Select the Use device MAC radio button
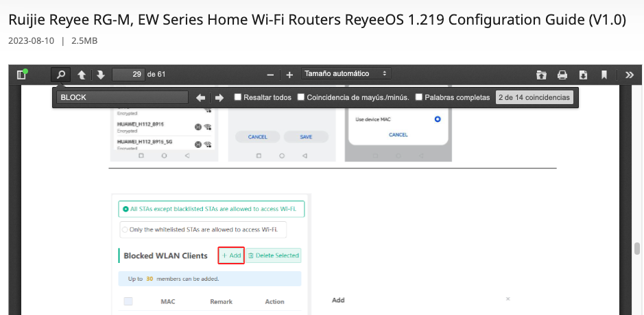644x315 pixels. [438, 119]
